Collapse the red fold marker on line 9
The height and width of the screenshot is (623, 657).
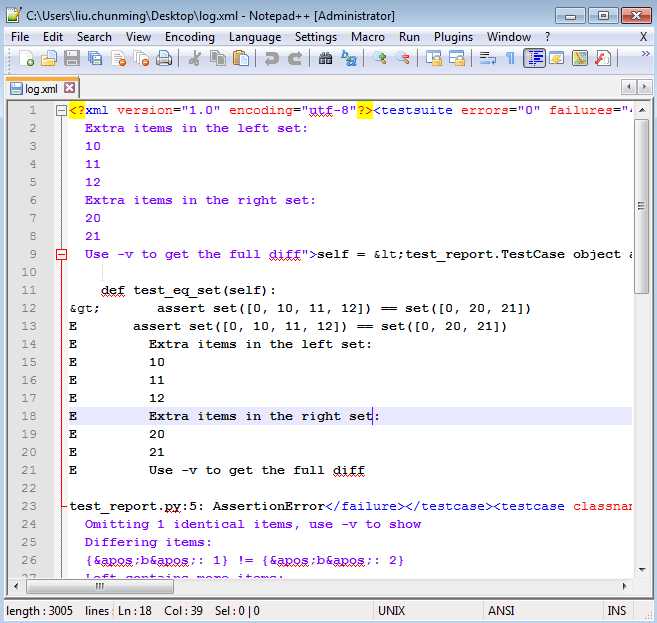point(62,254)
